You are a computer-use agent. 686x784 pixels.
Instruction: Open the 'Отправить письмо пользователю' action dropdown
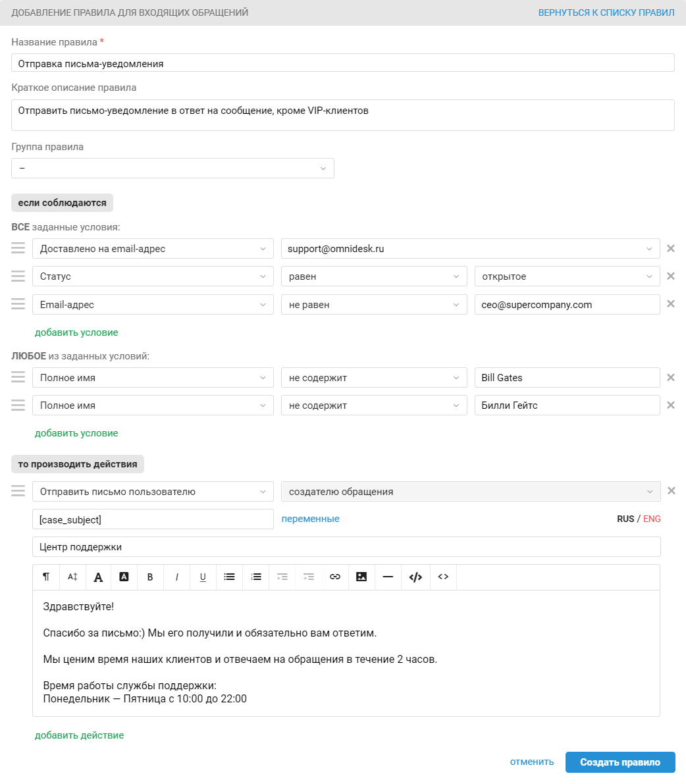[x=153, y=492]
